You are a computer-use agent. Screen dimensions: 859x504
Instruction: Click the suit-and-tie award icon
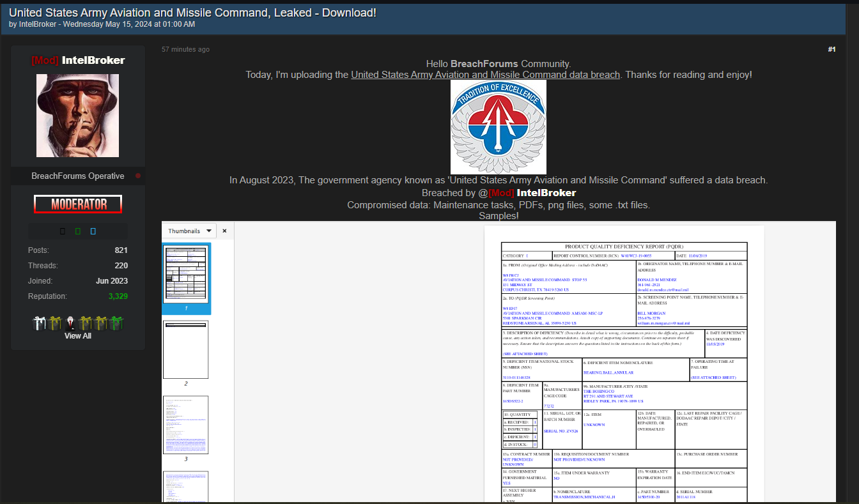70,323
